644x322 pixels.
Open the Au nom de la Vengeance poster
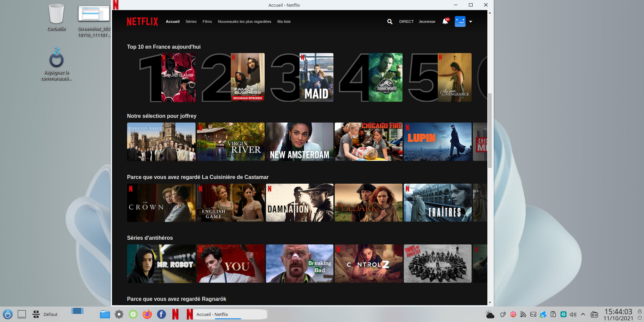(454, 78)
